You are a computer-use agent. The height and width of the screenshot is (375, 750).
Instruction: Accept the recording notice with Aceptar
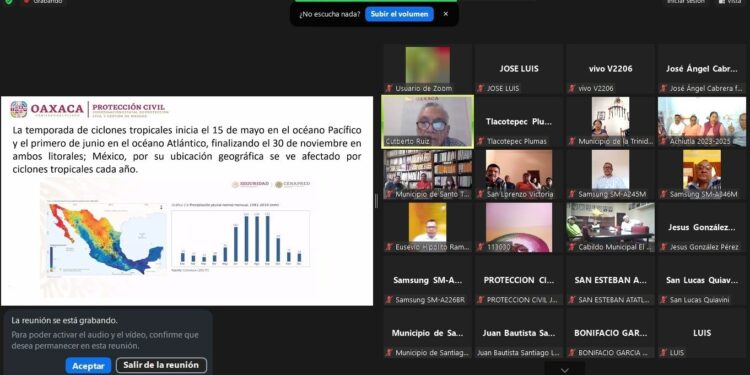click(88, 366)
